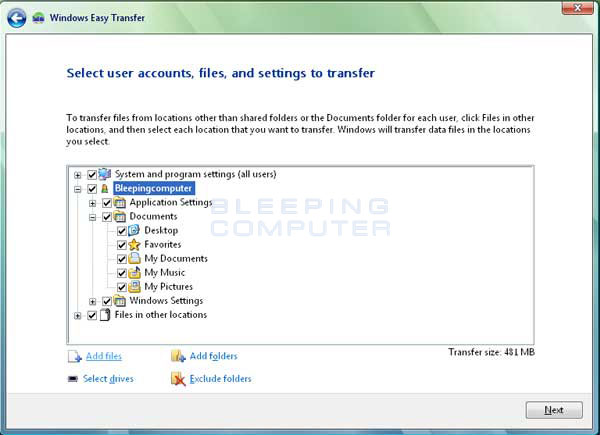Click the Favorites star icon
The height and width of the screenshot is (435, 600).
(134, 244)
